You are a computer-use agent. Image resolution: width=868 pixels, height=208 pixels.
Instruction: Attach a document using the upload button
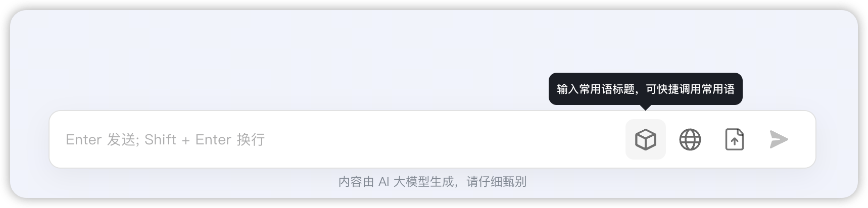(x=734, y=139)
